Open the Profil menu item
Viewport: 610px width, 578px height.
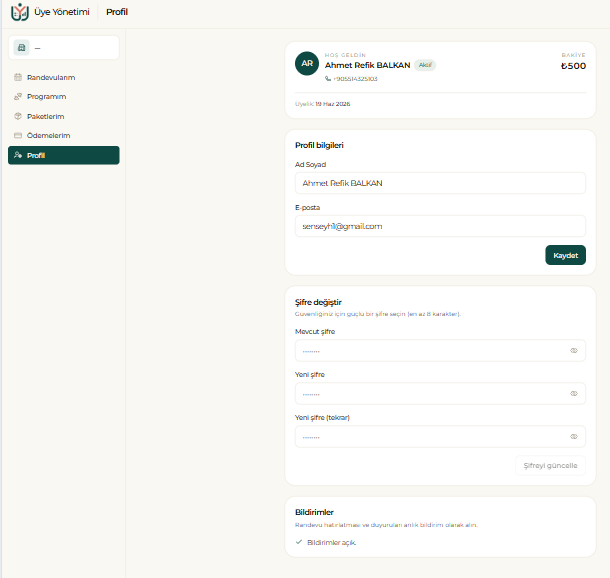[64, 155]
